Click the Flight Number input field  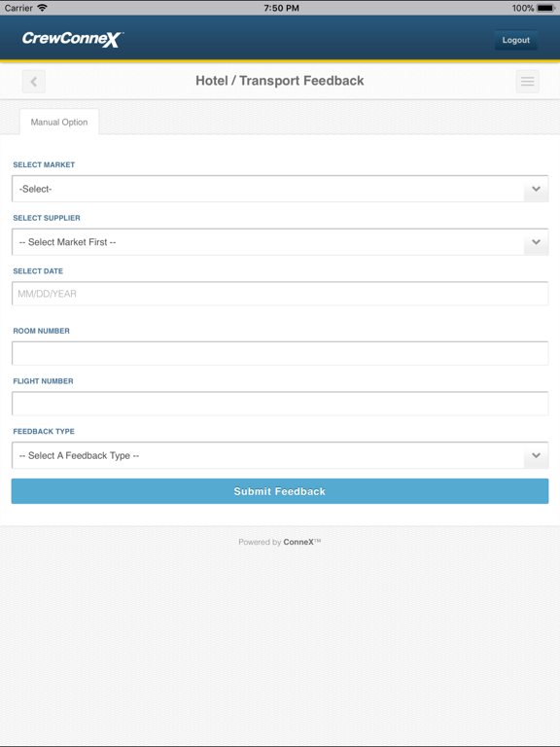[280, 404]
